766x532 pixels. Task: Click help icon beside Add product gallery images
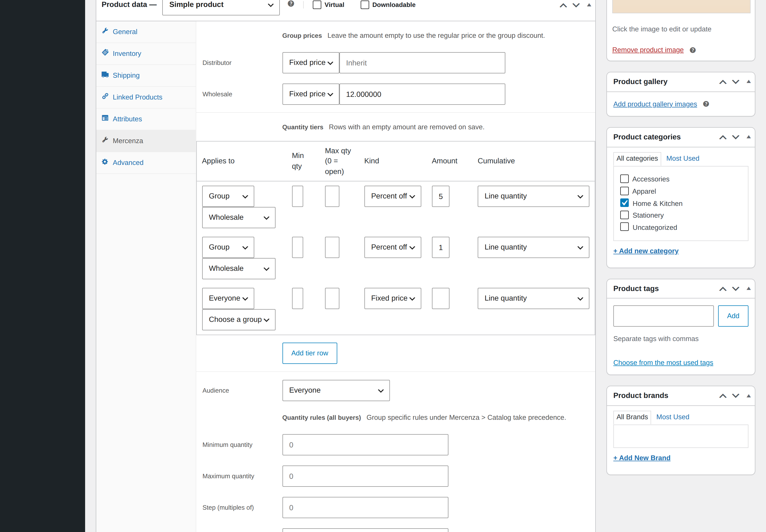[x=706, y=104]
